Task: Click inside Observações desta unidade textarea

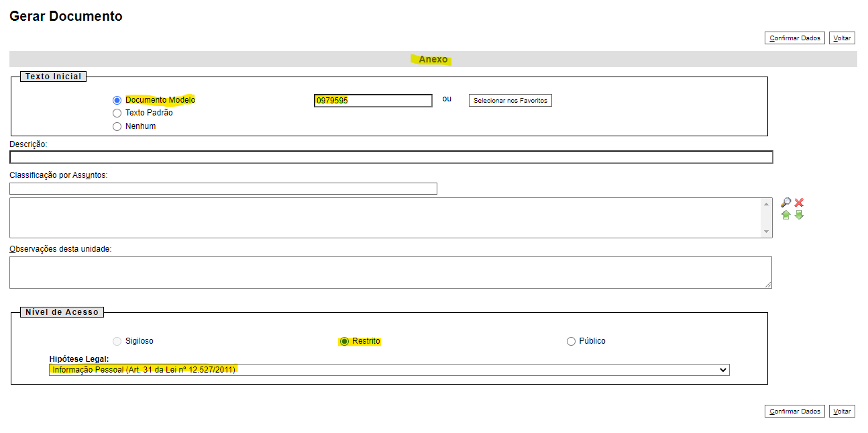Action: tap(390, 273)
